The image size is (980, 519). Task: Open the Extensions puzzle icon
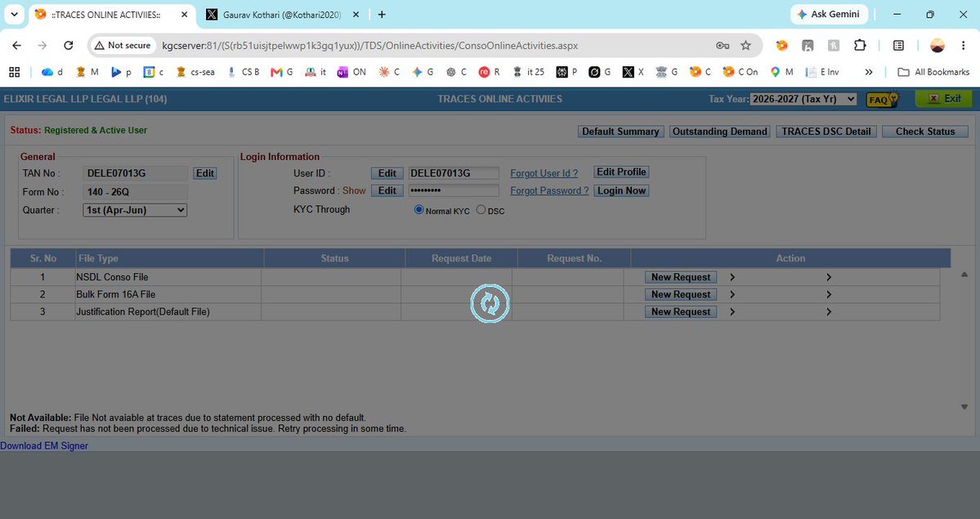pyautogui.click(x=860, y=46)
